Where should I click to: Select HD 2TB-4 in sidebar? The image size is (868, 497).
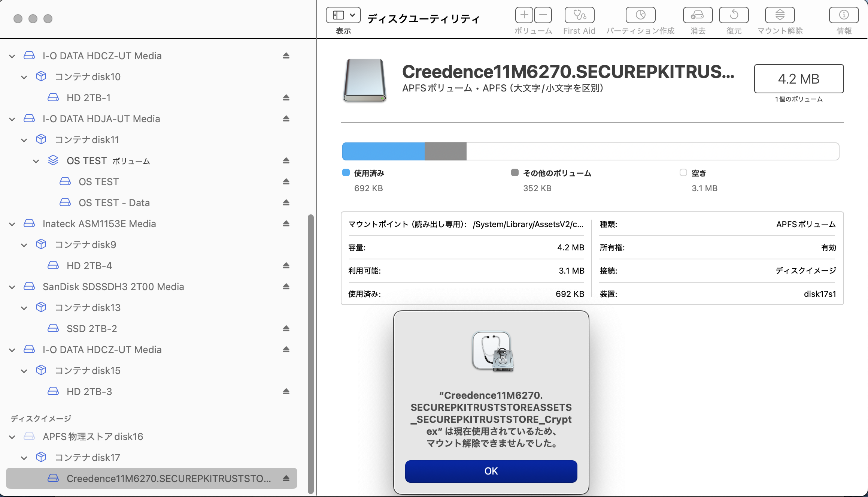(x=89, y=266)
